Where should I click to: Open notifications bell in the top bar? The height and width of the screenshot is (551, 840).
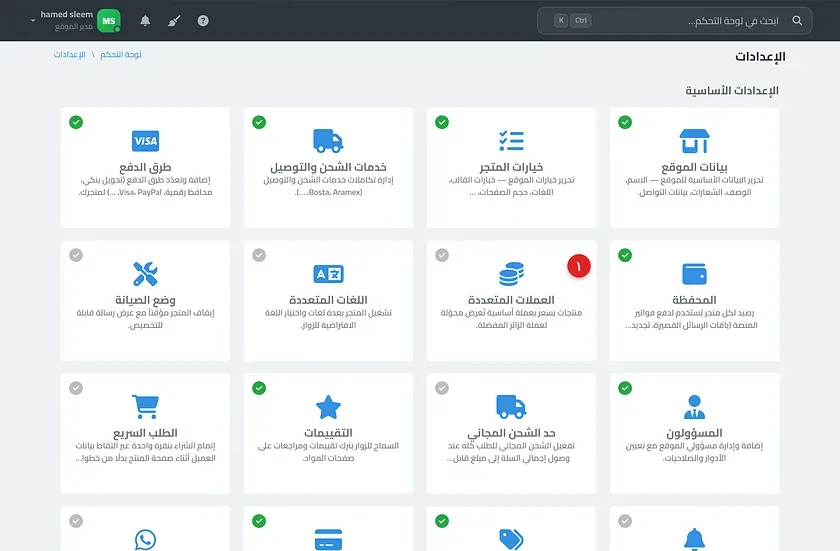[145, 20]
